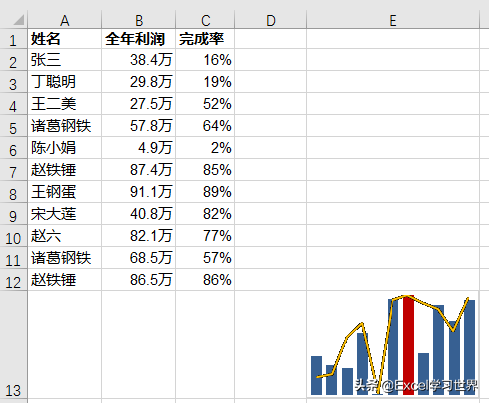Select column B header
Screen dimensions: 489x403
[x=139, y=20]
